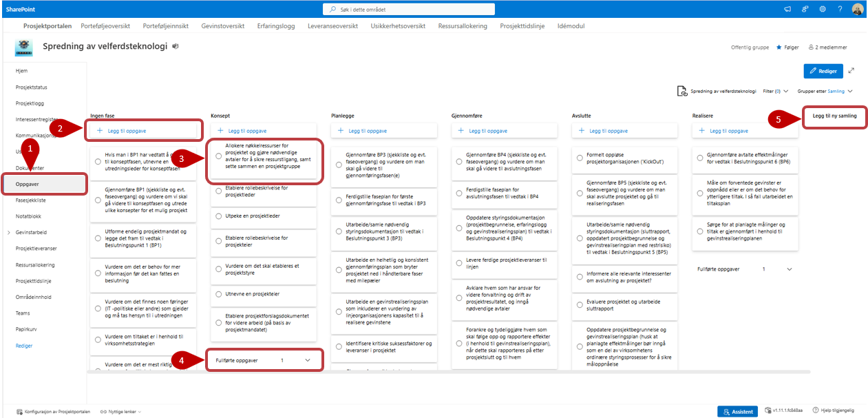Open the SharePoint settings gear

[x=822, y=9]
